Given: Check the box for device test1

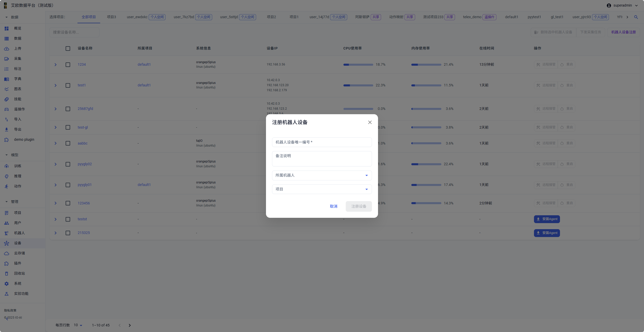Looking at the screenshot, I should pyautogui.click(x=68, y=85).
